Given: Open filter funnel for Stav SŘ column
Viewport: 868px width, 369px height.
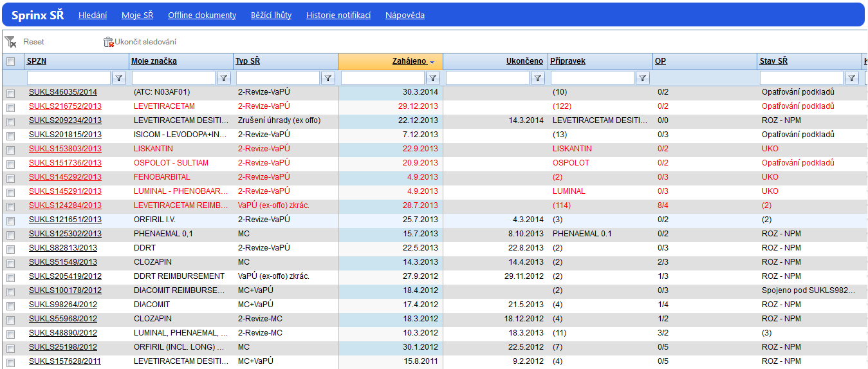Looking at the screenshot, I should 852,78.
